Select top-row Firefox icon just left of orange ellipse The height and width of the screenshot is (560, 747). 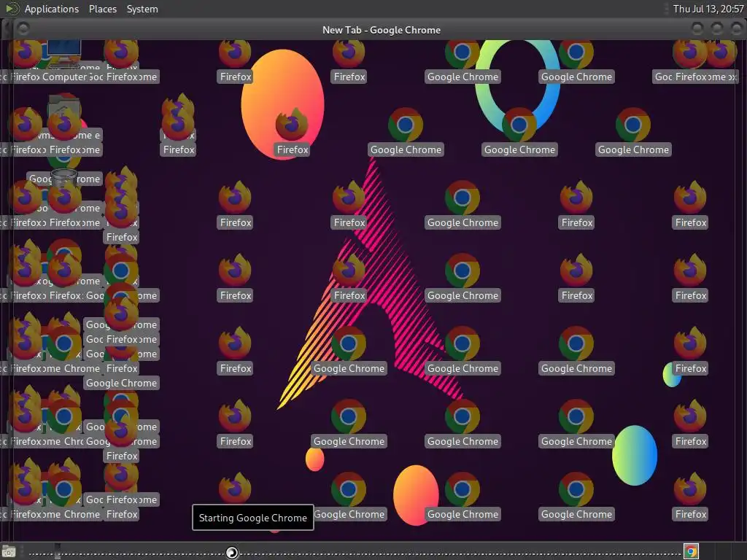pyautogui.click(x=235, y=52)
